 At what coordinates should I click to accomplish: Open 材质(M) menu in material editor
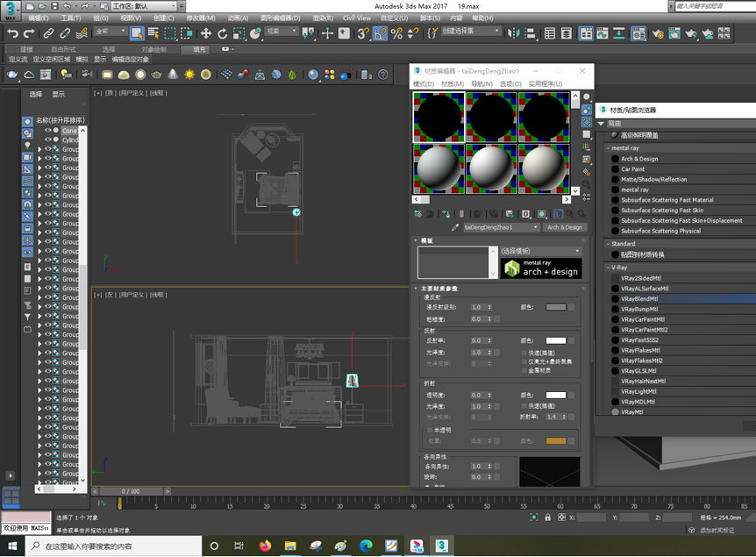453,84
